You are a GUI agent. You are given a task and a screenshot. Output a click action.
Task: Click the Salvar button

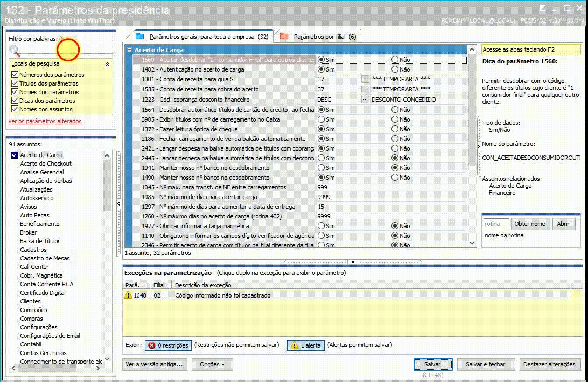pos(433,364)
